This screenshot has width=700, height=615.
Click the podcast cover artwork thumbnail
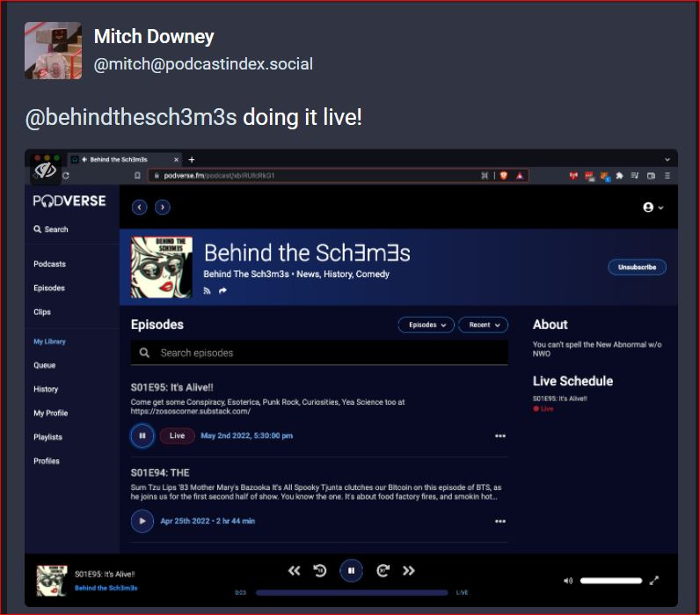click(161, 267)
